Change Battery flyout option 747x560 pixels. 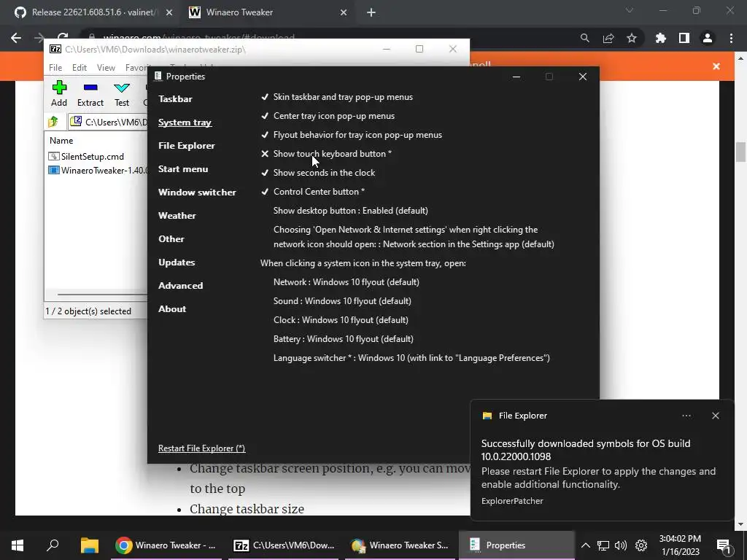(344, 339)
